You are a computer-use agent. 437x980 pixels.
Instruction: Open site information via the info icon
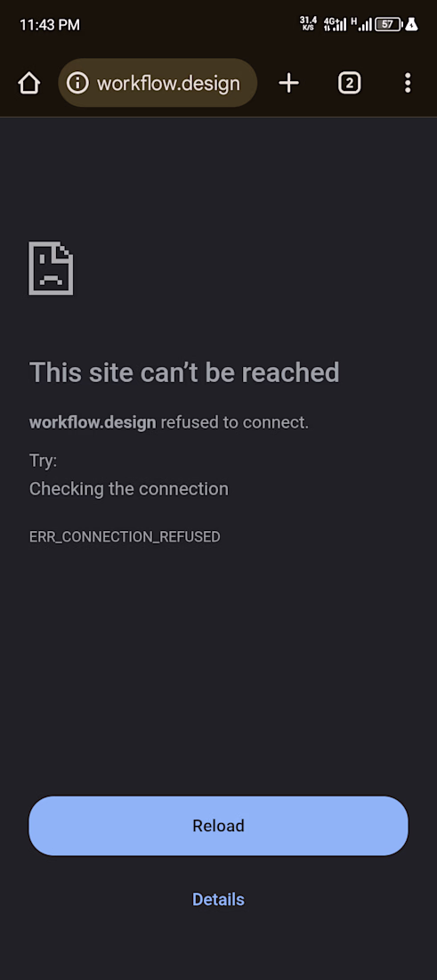point(77,83)
